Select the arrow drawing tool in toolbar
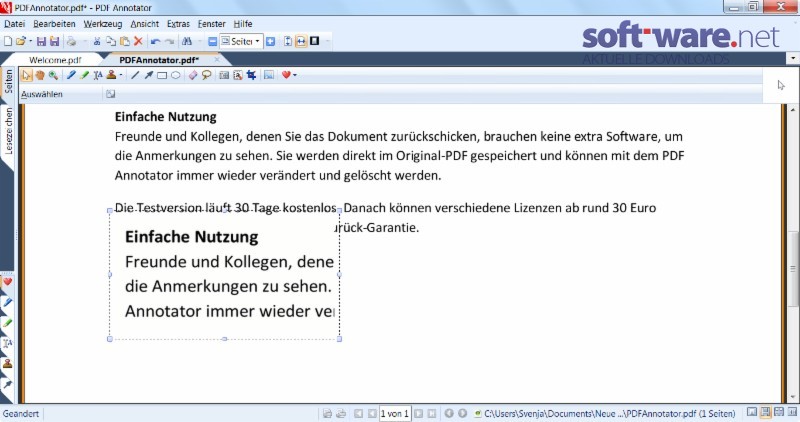Viewport: 800px width, 422px height. 148,76
